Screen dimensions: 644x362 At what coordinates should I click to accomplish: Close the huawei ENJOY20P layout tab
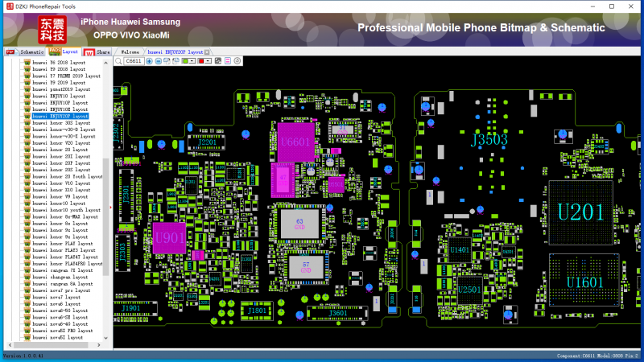[x=207, y=52]
